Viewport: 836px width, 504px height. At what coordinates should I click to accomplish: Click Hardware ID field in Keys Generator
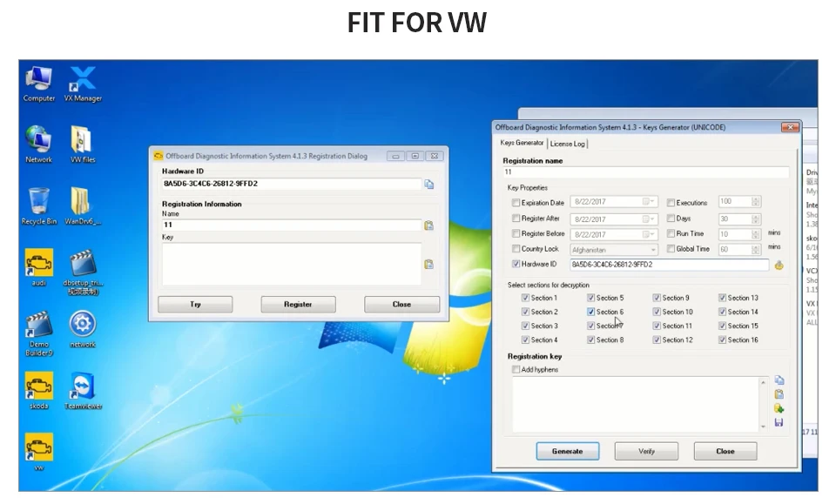(x=669, y=265)
